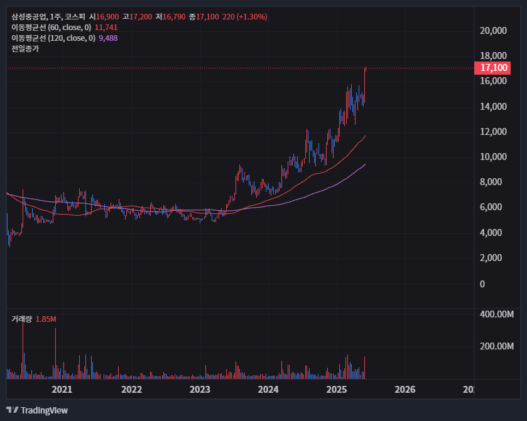Viewport: 527px width, 421px height.
Task: Click the 2025 time axis label
Action: 336,389
